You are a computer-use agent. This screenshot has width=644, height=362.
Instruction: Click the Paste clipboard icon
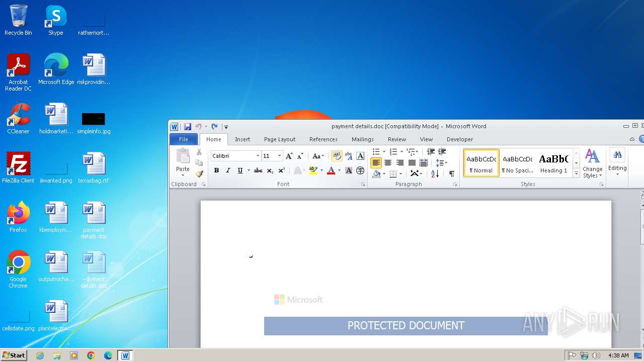point(183,156)
